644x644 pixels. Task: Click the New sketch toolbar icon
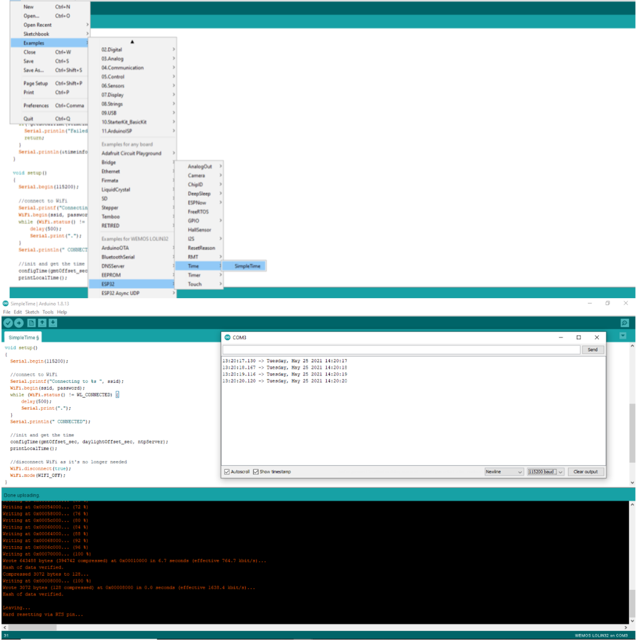[31, 323]
